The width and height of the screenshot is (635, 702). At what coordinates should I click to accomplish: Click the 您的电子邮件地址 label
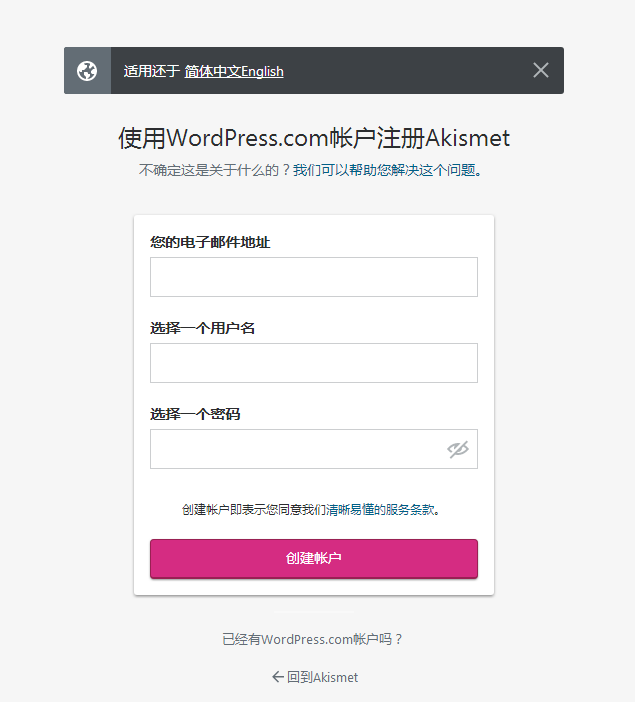coord(210,242)
